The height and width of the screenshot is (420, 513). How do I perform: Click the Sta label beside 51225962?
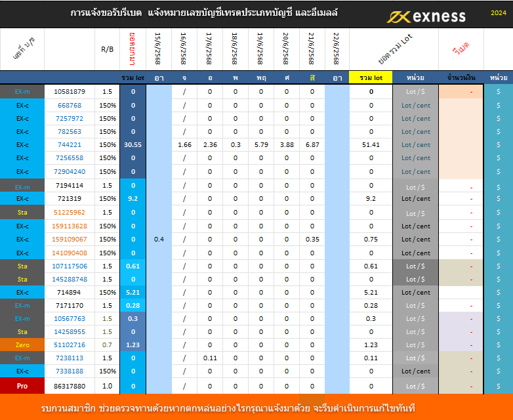tap(22, 212)
